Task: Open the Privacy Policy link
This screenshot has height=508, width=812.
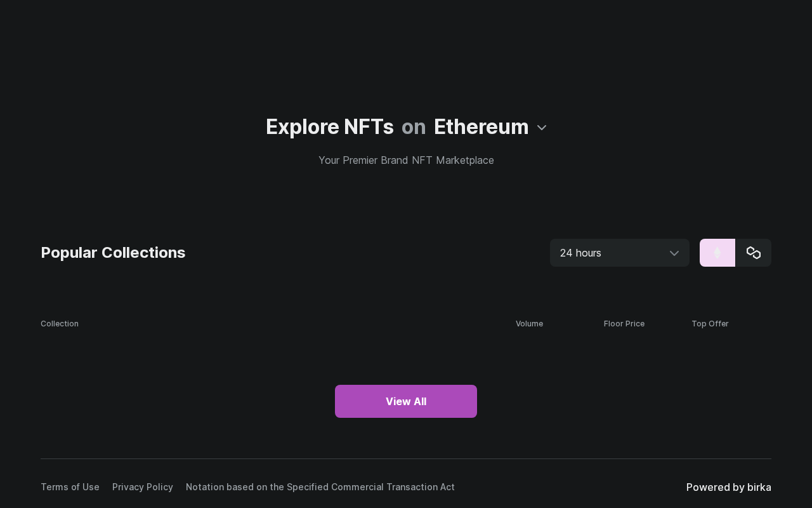Action: pyautogui.click(x=143, y=487)
